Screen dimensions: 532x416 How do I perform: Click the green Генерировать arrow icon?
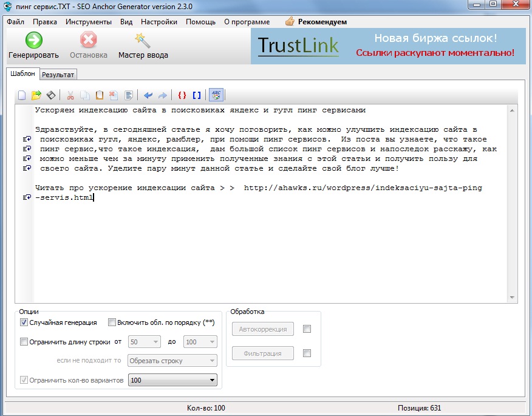tap(33, 41)
